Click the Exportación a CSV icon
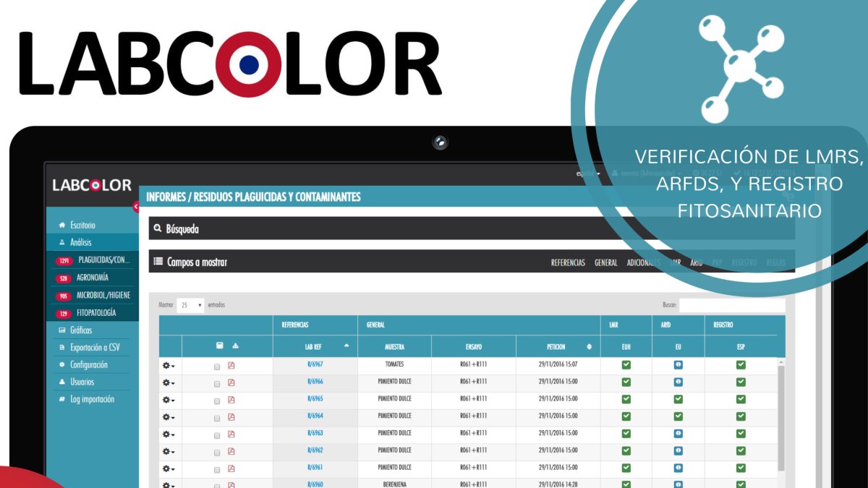This screenshot has width=868, height=488. coord(62,347)
